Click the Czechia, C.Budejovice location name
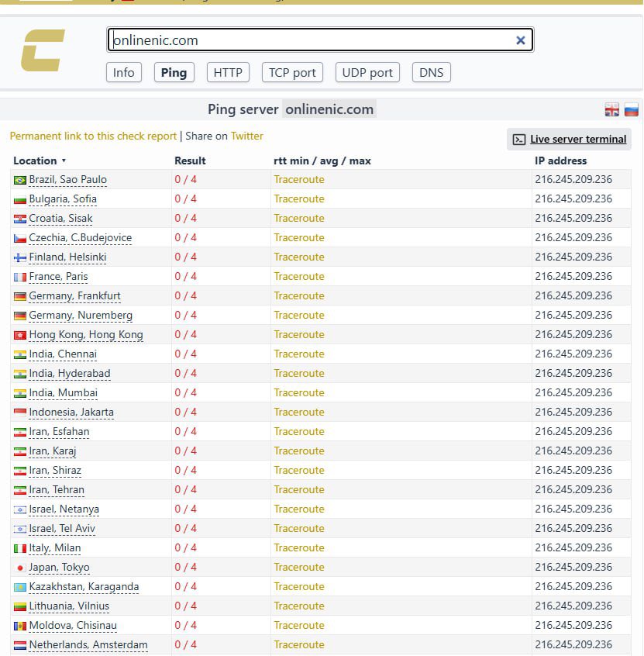644x656 pixels. [x=81, y=237]
